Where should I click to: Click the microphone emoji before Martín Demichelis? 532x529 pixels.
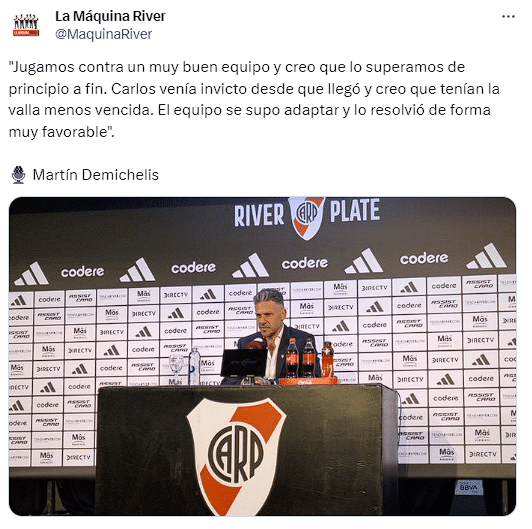click(x=18, y=175)
